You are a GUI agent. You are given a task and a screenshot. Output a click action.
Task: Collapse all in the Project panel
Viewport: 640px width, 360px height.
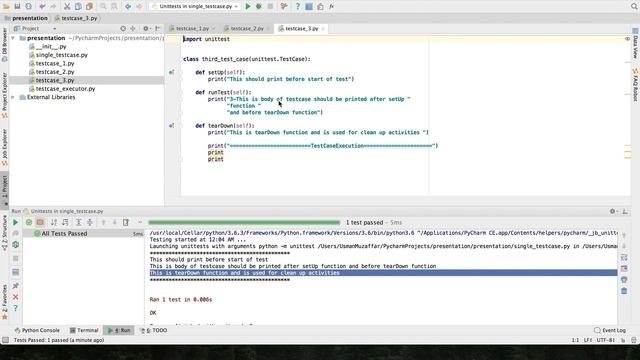pyautogui.click(x=133, y=29)
